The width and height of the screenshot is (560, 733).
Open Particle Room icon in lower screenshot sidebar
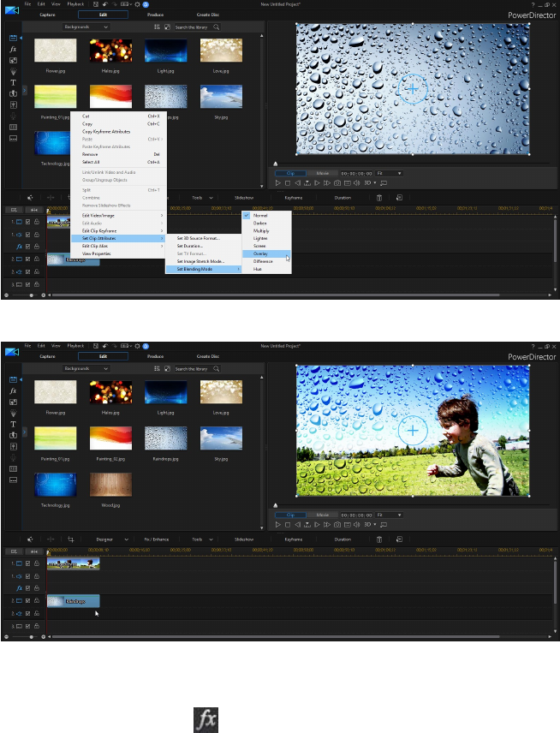[13, 413]
